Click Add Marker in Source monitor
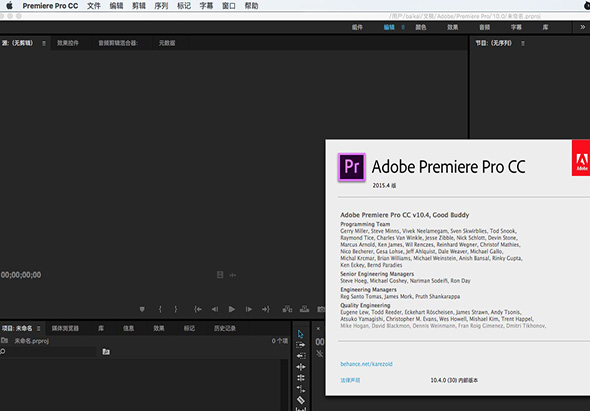The width and height of the screenshot is (590, 411). point(142,309)
